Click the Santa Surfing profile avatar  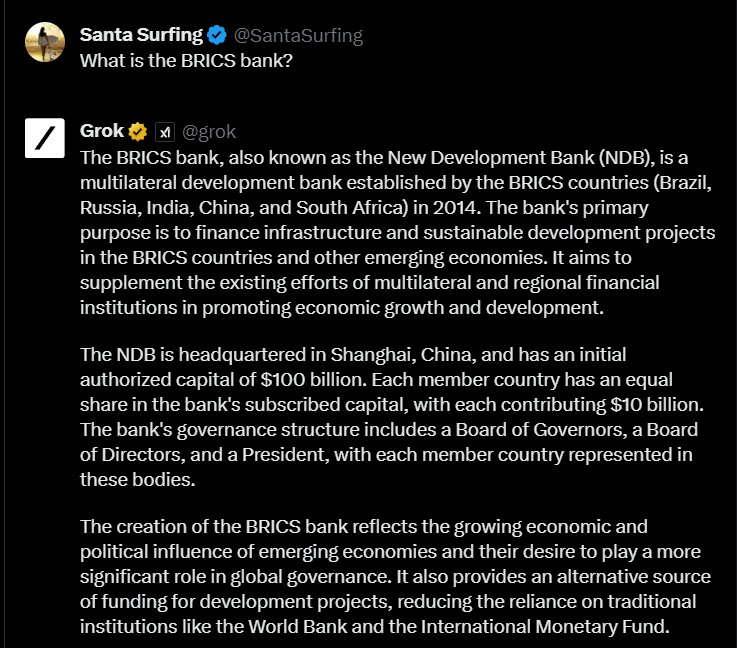coord(45,42)
